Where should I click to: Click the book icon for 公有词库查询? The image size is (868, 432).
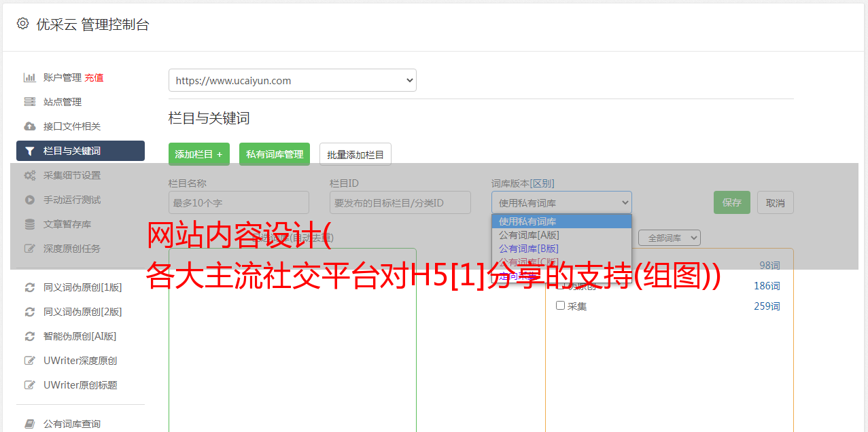pos(30,424)
